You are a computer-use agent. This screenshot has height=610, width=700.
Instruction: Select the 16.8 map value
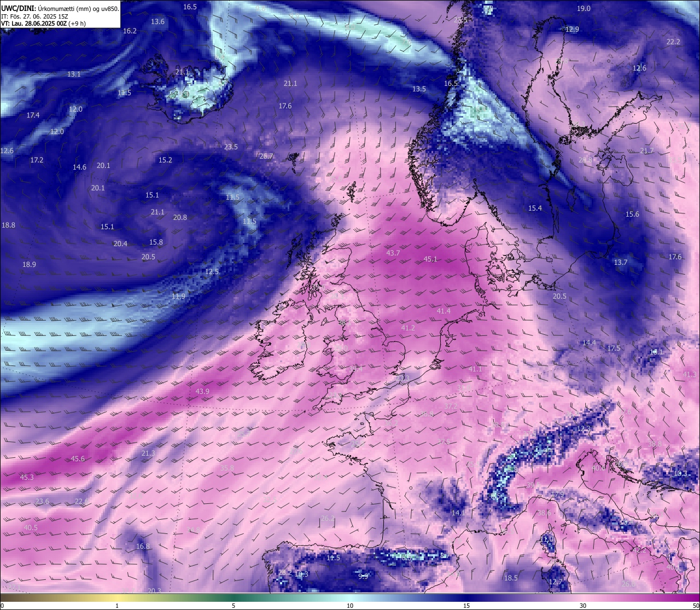tap(143, 547)
